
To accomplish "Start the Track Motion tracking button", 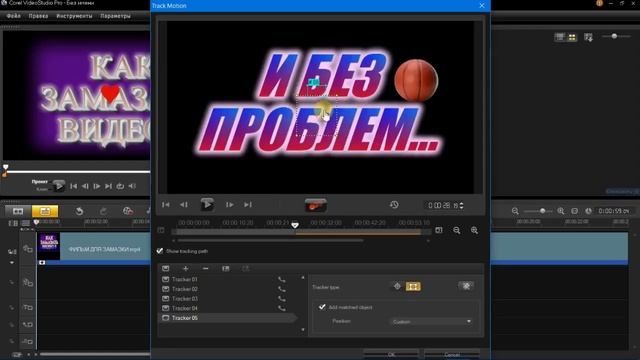I will [x=316, y=205].
